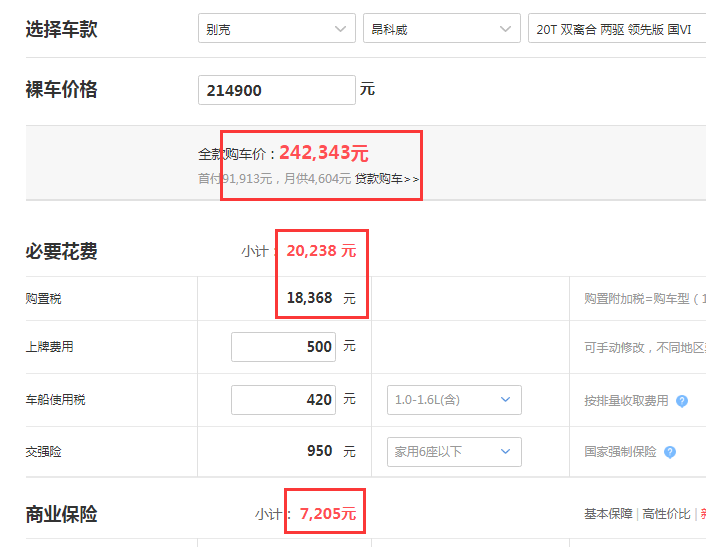Viewport: 706px width, 547px height.
Task: Select the 基本保障 insurance plan tab
Action: pos(608,514)
